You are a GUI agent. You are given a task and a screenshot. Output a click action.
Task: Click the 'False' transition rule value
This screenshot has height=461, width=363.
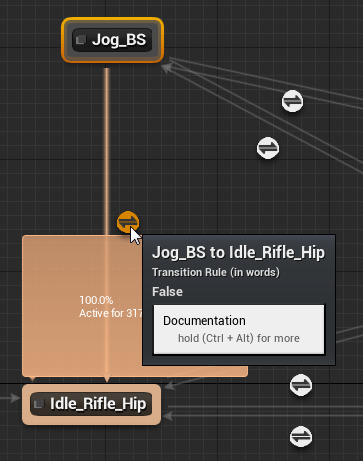[167, 292]
